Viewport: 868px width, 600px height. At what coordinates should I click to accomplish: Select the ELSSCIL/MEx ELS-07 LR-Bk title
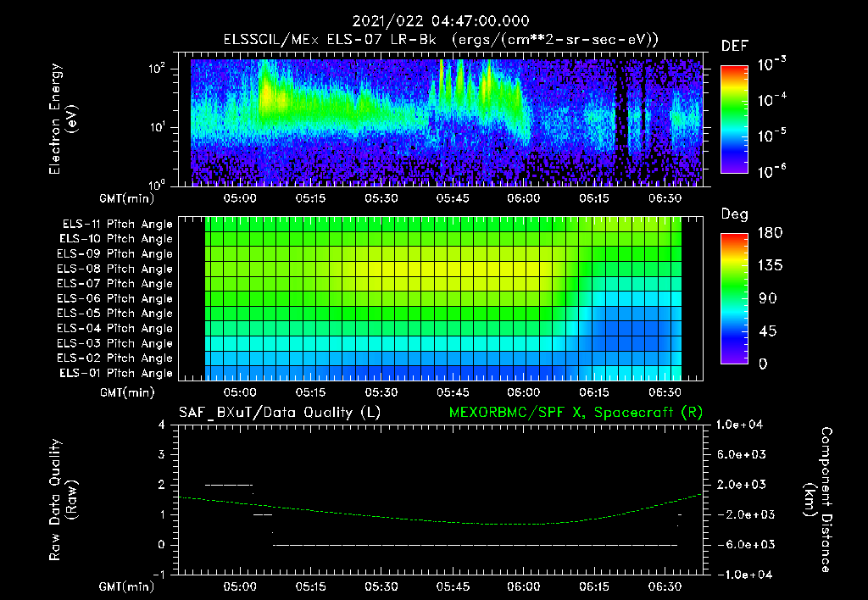click(330, 40)
